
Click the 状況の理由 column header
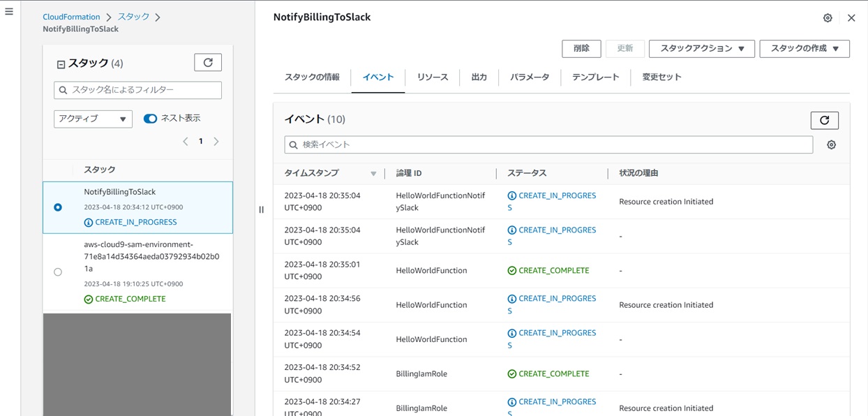tap(638, 173)
